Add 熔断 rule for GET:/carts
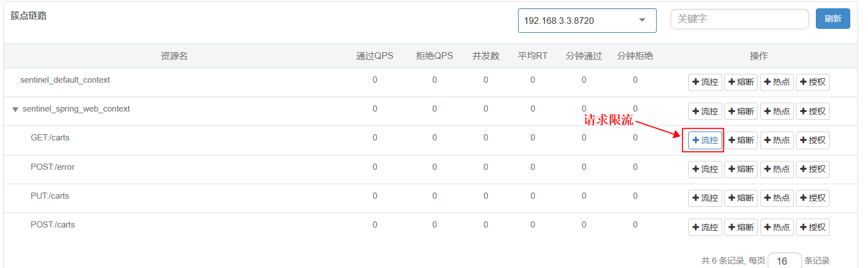Image resolution: width=868 pixels, height=268 pixels. pyautogui.click(x=740, y=140)
